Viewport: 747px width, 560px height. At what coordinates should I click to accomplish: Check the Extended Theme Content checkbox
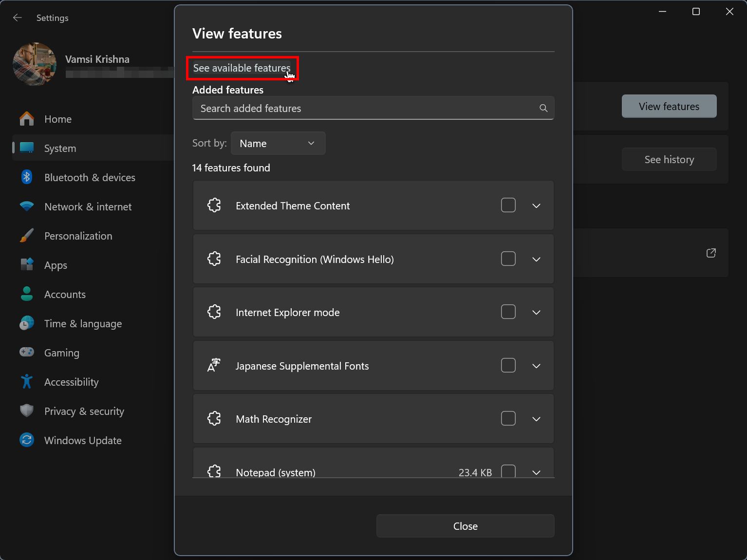pyautogui.click(x=508, y=205)
